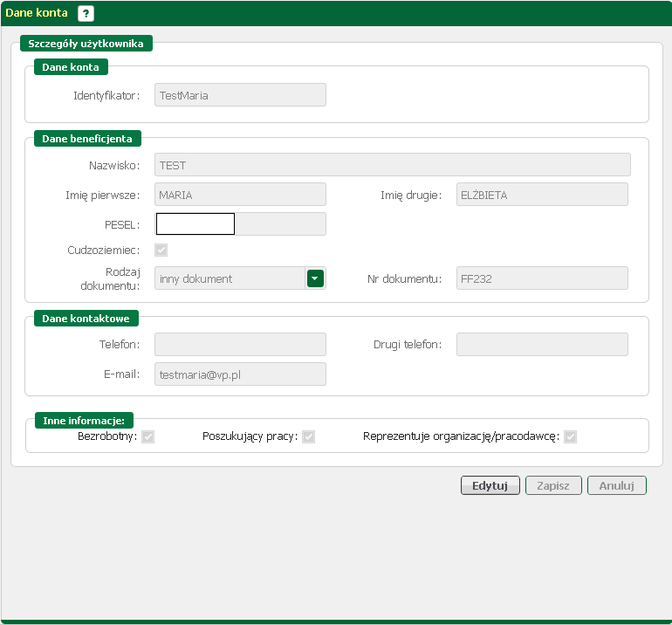Click the E-mail field testmaria@vp.pl
This screenshot has width=672, height=625.
[240, 374]
